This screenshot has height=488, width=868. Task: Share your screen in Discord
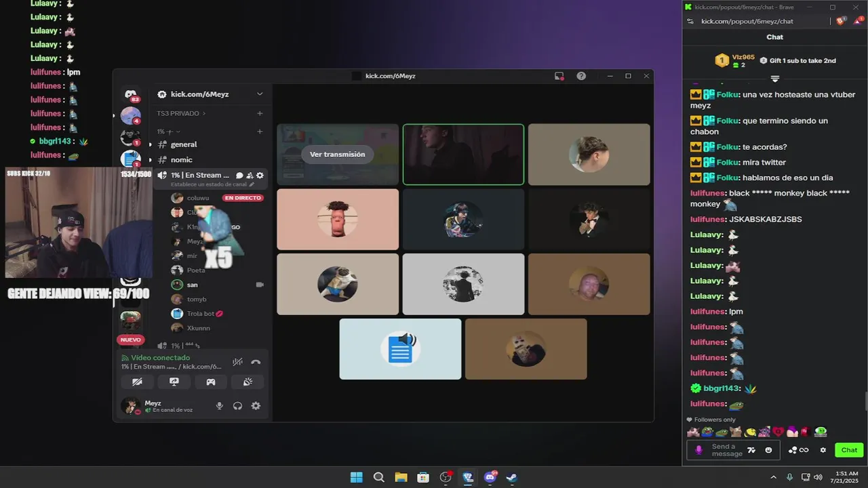(174, 382)
